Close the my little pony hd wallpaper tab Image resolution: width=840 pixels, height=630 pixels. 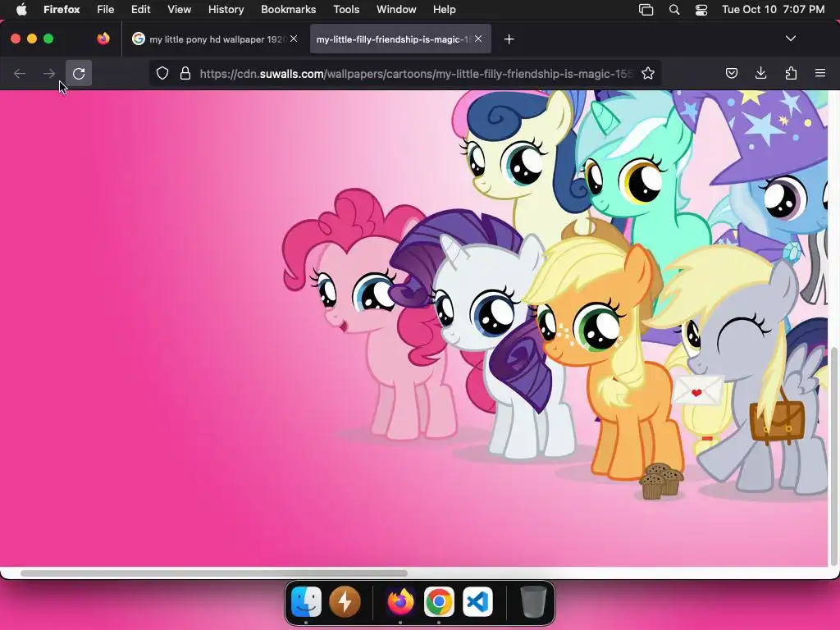coord(294,39)
